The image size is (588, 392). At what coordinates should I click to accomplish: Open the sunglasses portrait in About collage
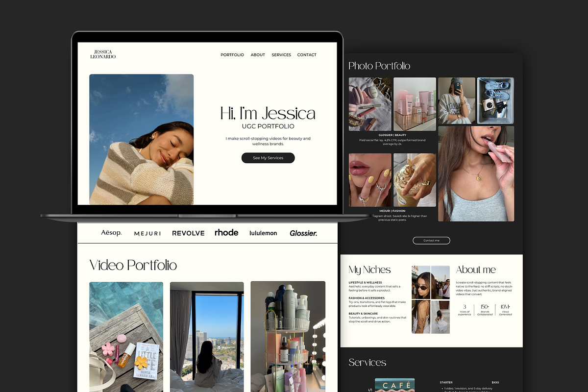click(x=421, y=282)
